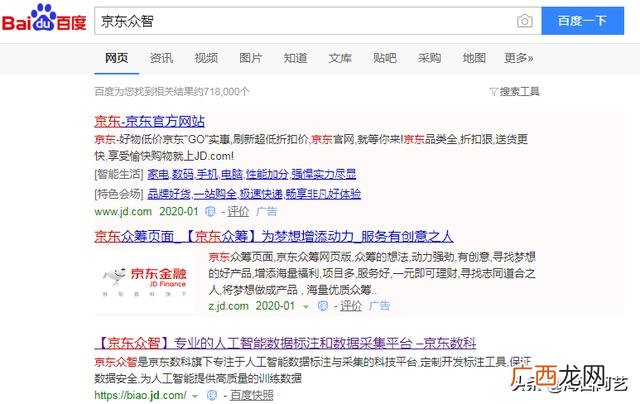The height and width of the screenshot is (404, 640).
Task: Open the 更多 tab menu
Action: click(519, 58)
